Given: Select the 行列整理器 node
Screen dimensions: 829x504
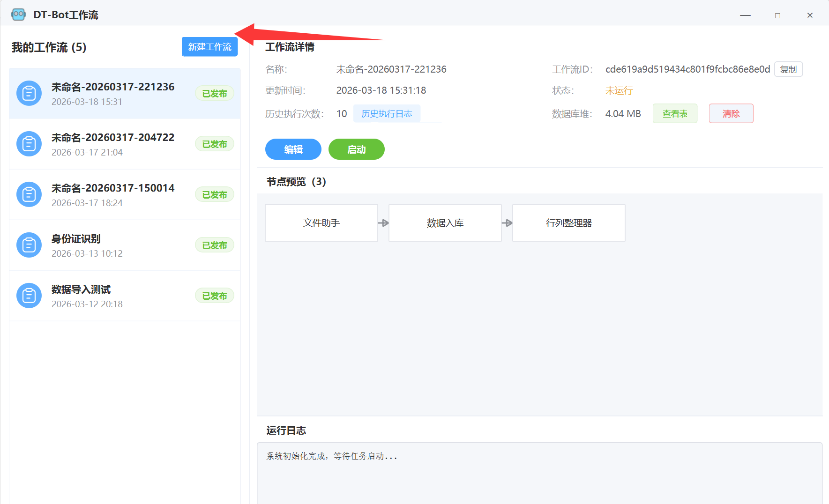Looking at the screenshot, I should (568, 223).
